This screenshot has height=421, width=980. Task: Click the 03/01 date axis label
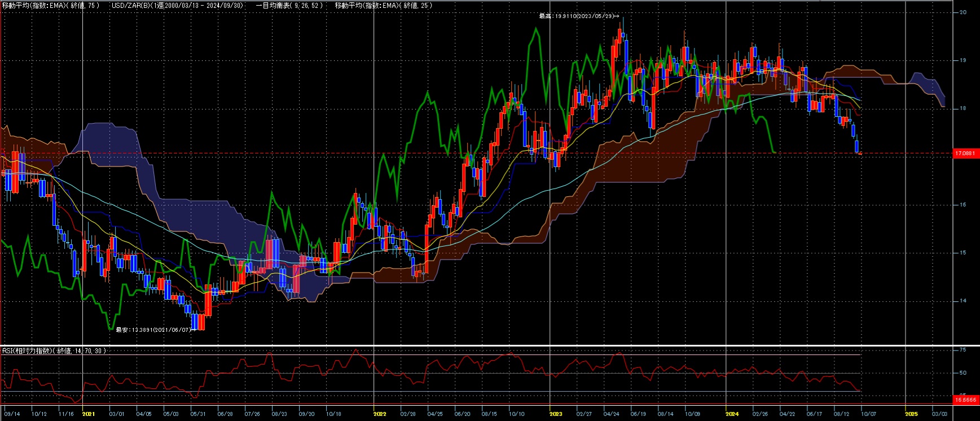(x=117, y=414)
